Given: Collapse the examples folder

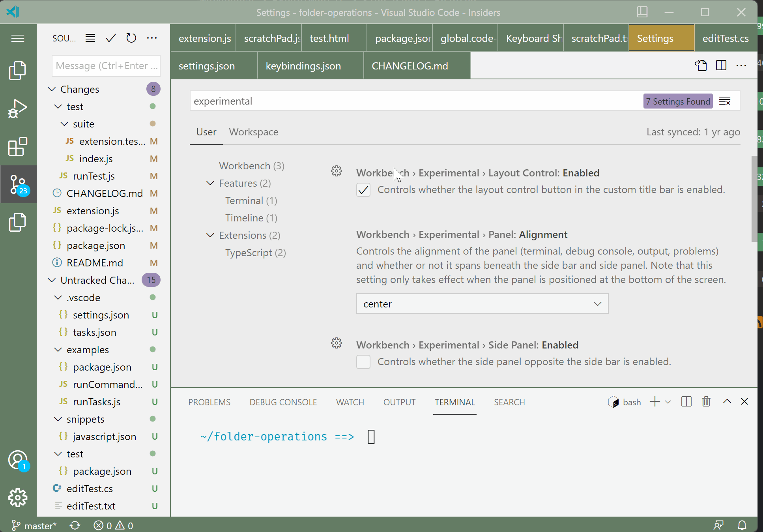Looking at the screenshot, I should click(x=58, y=350).
